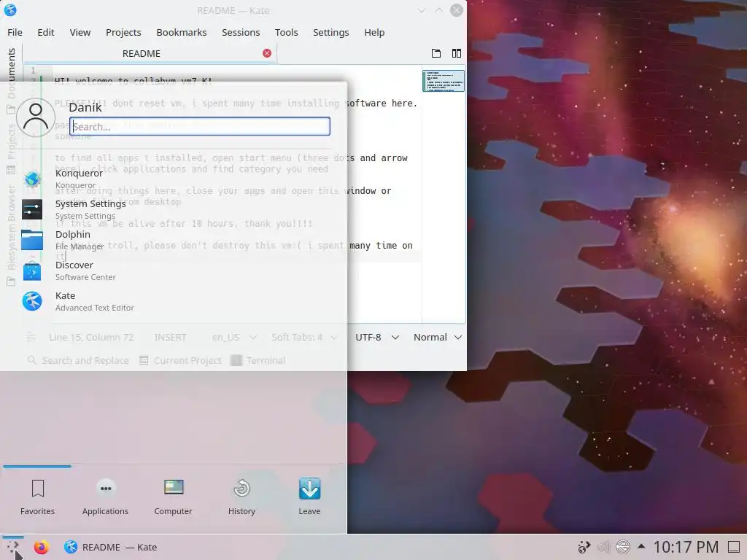Click the leftmost system tray icon
Screen dimensions: 747x560
(x=584, y=547)
